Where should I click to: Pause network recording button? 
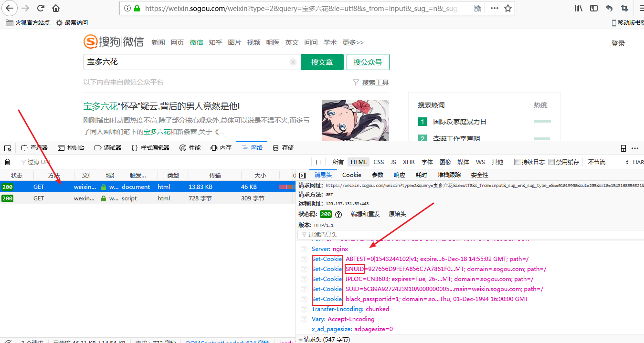pyautogui.click(x=318, y=162)
